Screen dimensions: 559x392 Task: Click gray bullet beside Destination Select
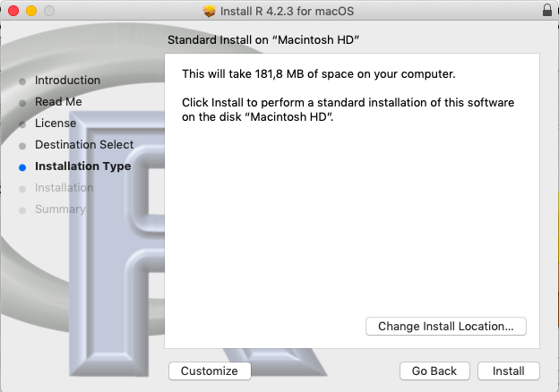pyautogui.click(x=22, y=146)
